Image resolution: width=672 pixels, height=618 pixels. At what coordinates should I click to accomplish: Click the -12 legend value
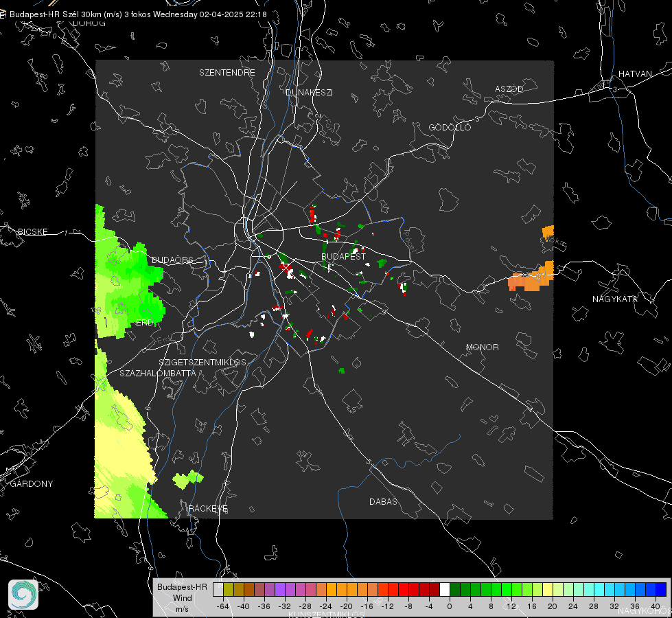[x=387, y=607]
